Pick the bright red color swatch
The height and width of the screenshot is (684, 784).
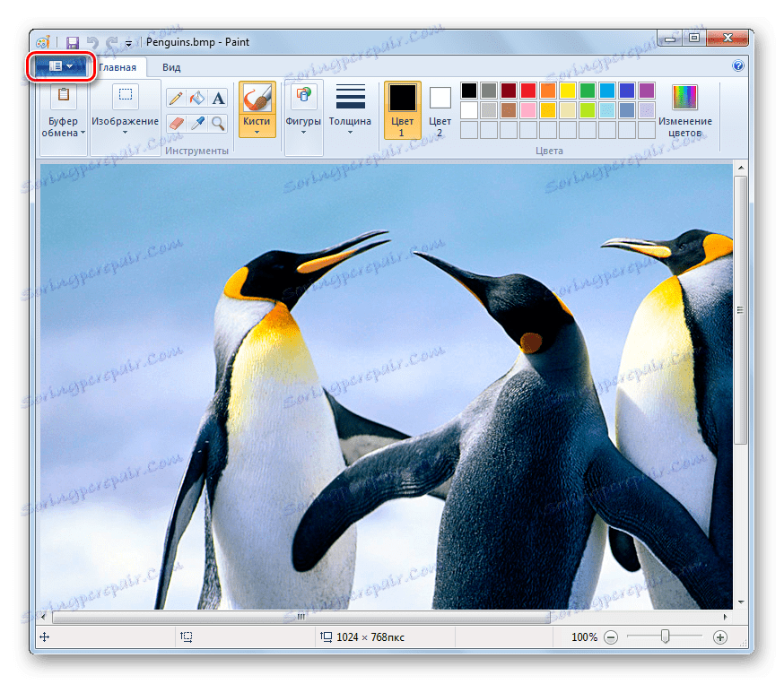tap(528, 91)
